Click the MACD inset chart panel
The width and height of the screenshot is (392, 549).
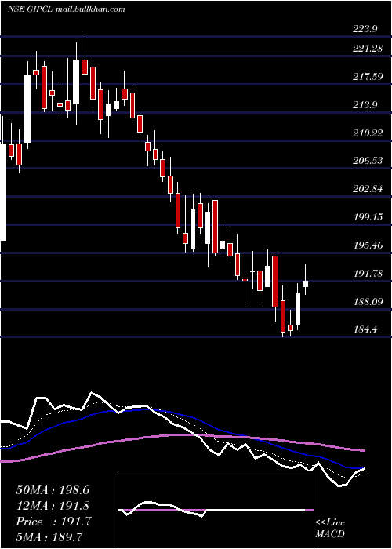point(216,510)
